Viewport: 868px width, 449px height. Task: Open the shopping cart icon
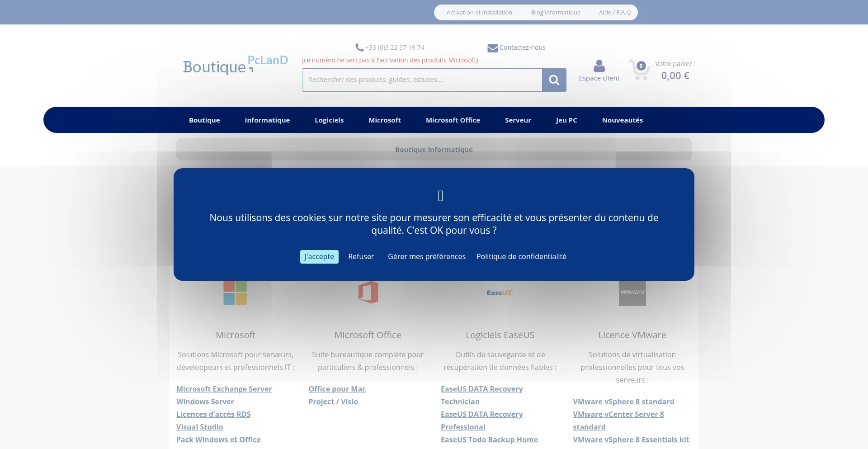click(x=639, y=70)
